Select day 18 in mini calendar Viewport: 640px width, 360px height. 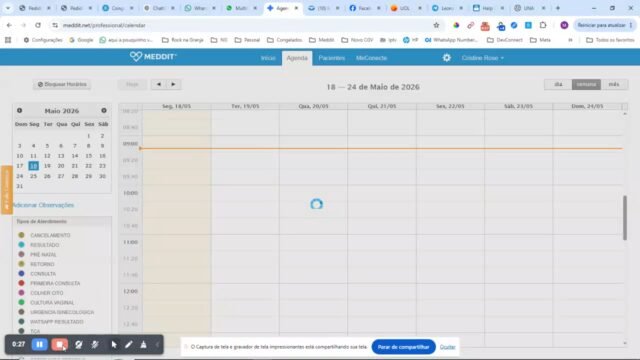[x=33, y=166]
